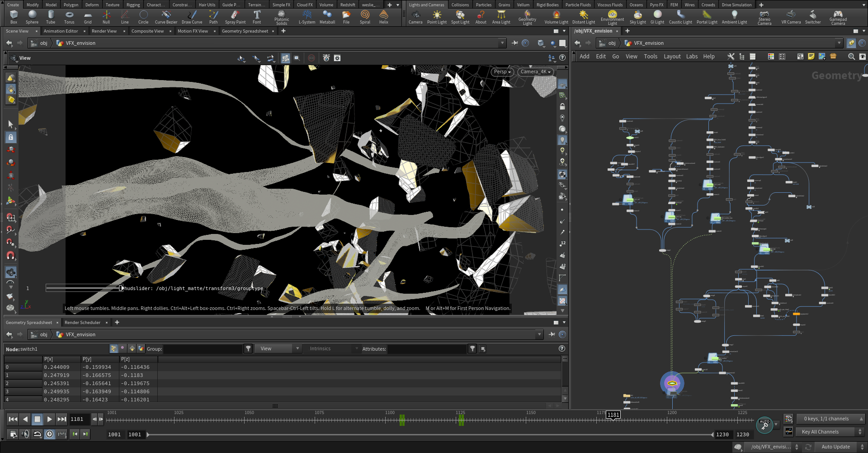The height and width of the screenshot is (453, 868).
Task: Open network editor search magnifier
Action: (x=851, y=57)
